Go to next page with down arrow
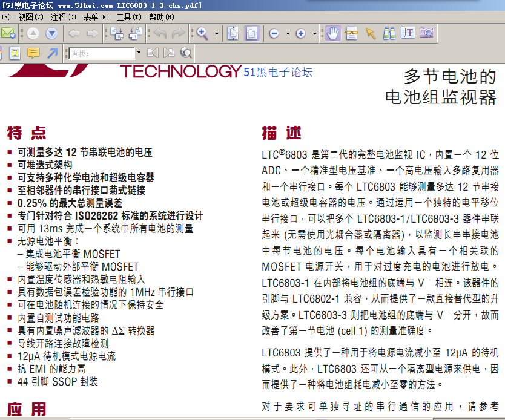The height and width of the screenshot is (420, 505). tap(52, 33)
